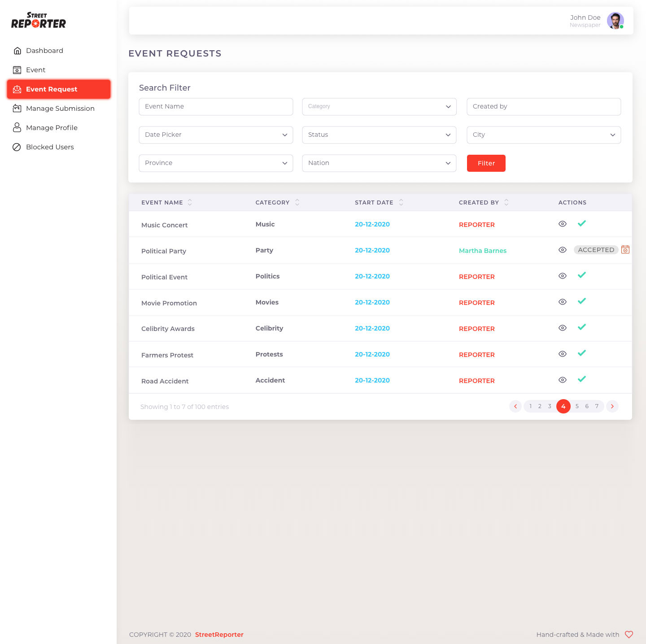Accept the Movie Promotion request checkmark

[x=582, y=301]
